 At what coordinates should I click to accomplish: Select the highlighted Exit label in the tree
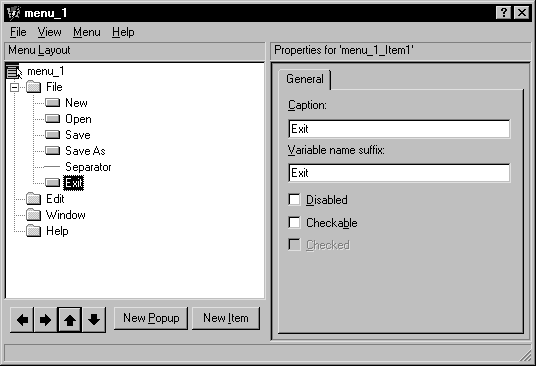73,183
